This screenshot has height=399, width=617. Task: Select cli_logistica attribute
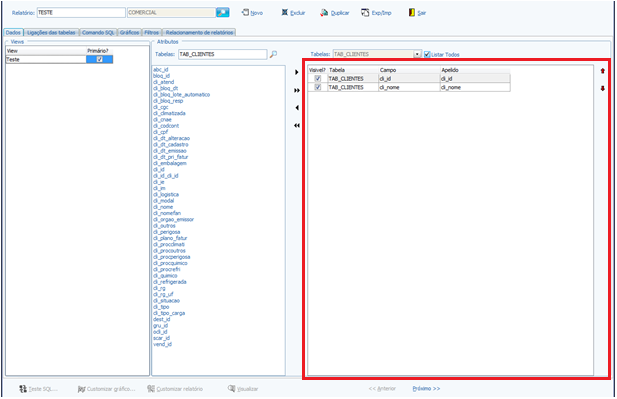coord(166,194)
